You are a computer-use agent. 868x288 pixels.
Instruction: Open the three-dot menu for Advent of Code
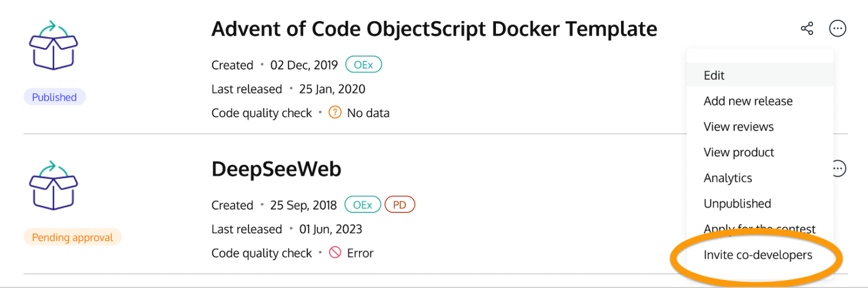837,28
